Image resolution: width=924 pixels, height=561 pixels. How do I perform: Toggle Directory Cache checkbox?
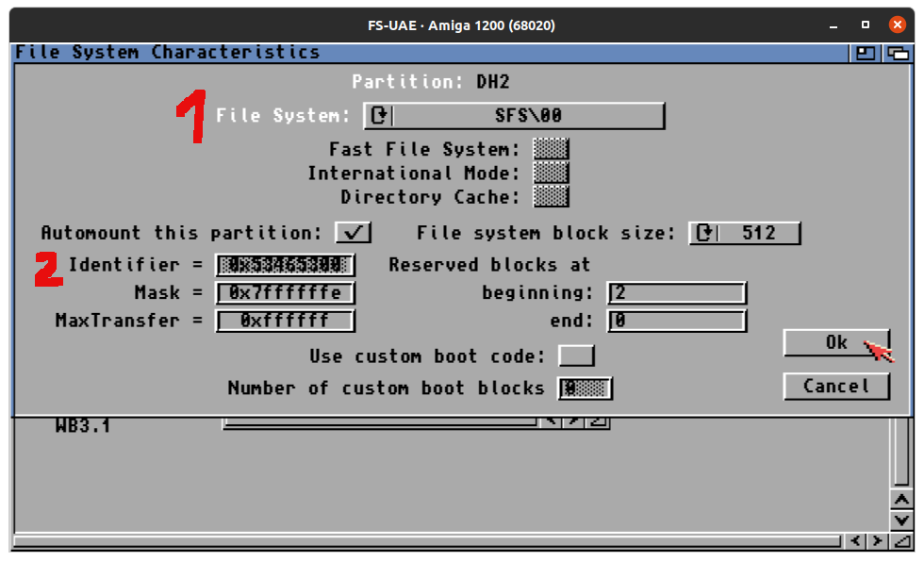pos(551,196)
